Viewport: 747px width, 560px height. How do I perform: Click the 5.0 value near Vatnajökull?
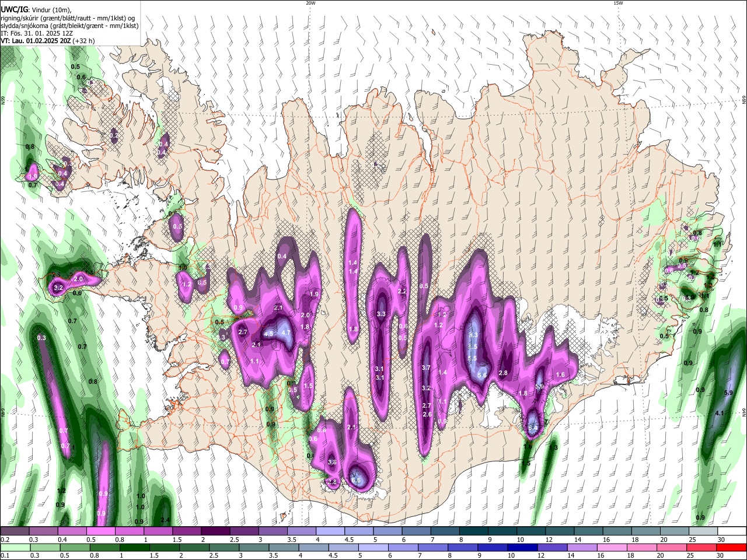click(x=539, y=386)
